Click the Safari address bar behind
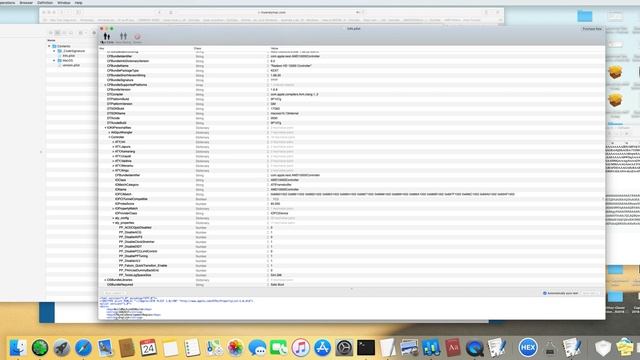Viewport: 640px width, 360px height. pyautogui.click(x=271, y=12)
